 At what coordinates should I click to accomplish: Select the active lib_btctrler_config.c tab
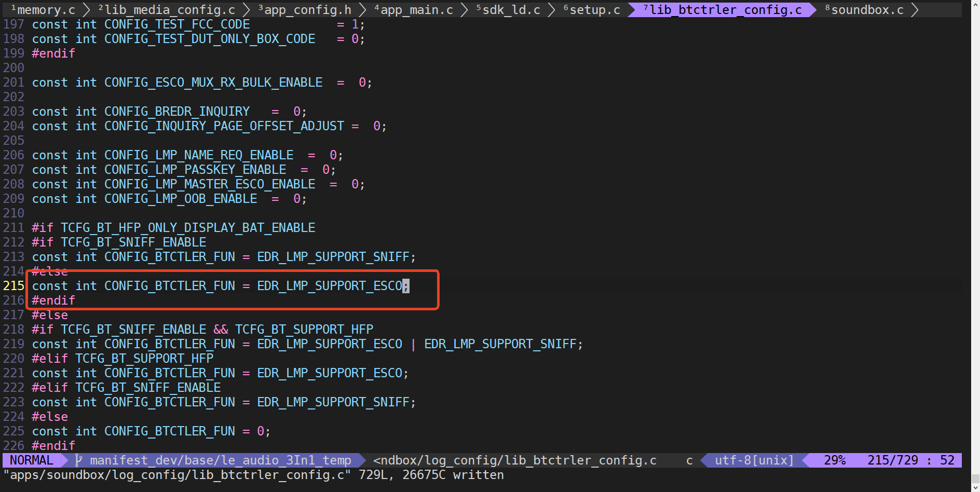point(722,10)
